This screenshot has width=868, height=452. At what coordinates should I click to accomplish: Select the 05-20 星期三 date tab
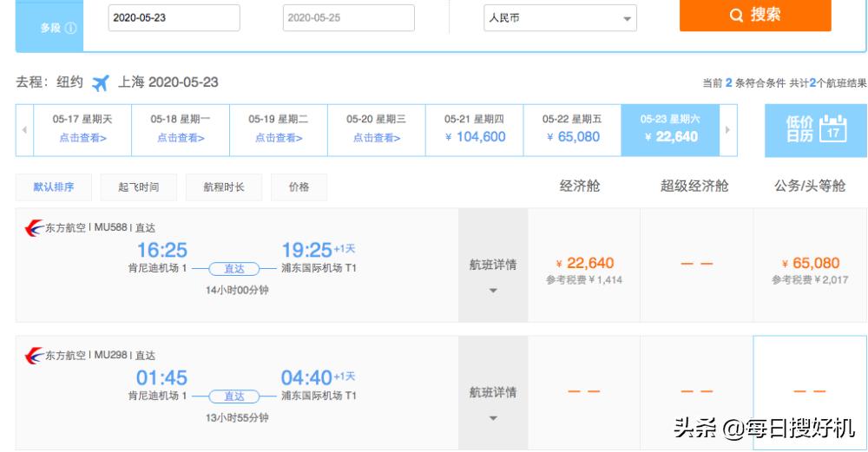(377, 129)
